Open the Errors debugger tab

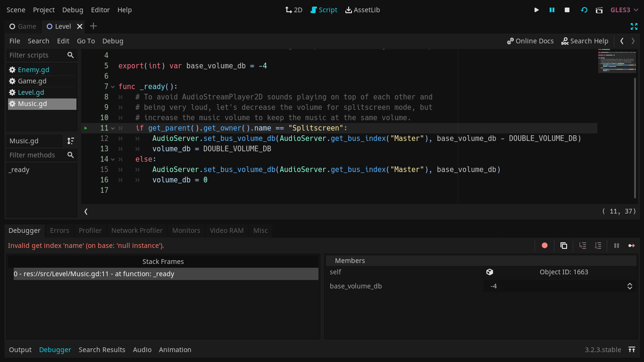click(59, 230)
